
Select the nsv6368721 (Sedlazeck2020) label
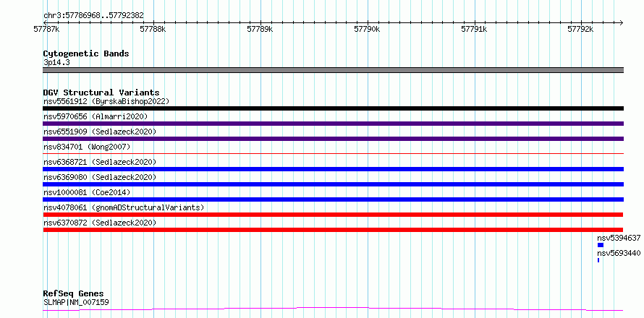(100, 162)
